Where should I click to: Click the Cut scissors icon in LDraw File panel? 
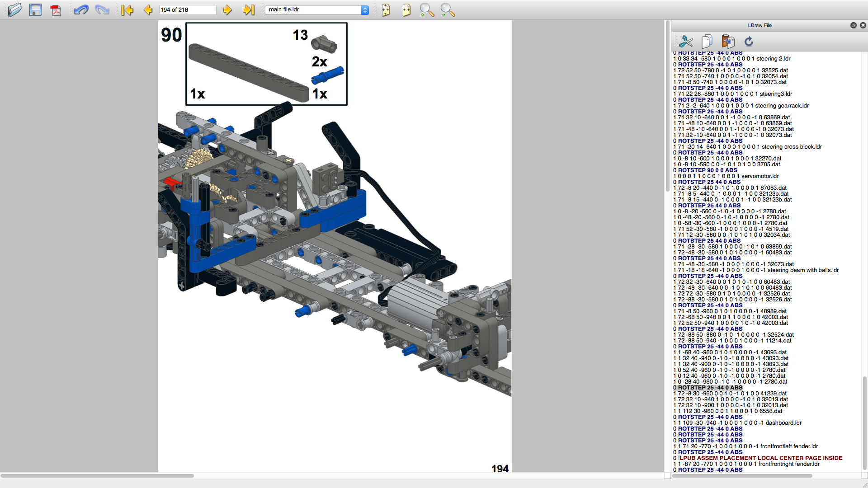coord(686,42)
